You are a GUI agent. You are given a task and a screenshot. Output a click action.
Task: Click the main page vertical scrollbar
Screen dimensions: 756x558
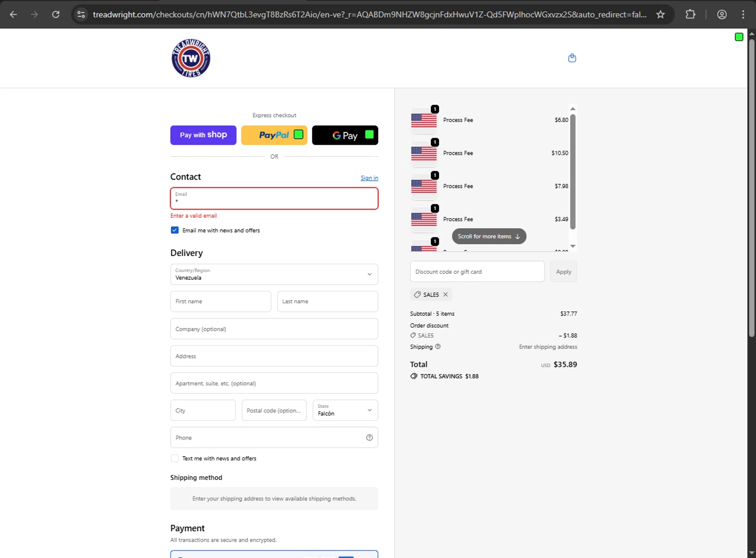click(751, 188)
